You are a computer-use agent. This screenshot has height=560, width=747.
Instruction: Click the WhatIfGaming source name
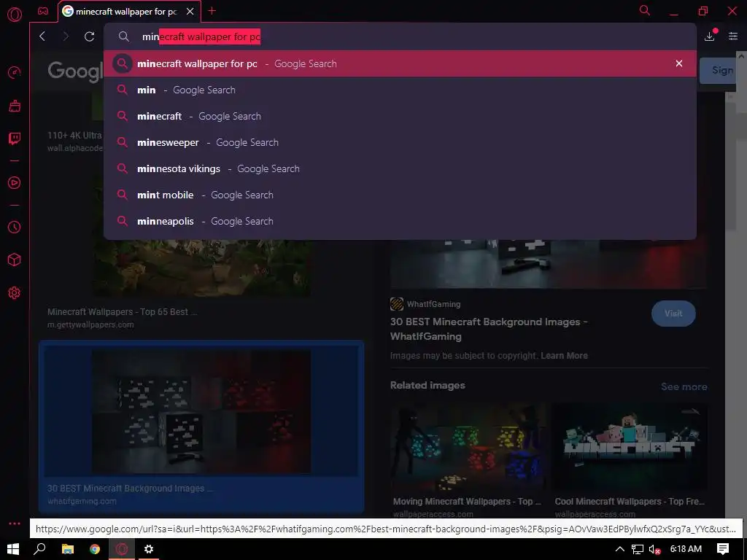point(433,304)
